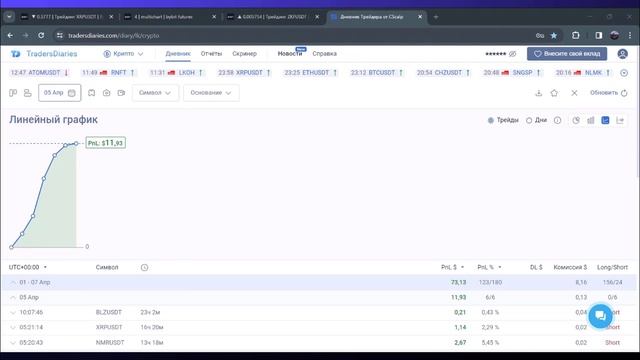Select ETHUSDT ticker in the trades strip
The height and width of the screenshot is (360, 640).
[311, 73]
